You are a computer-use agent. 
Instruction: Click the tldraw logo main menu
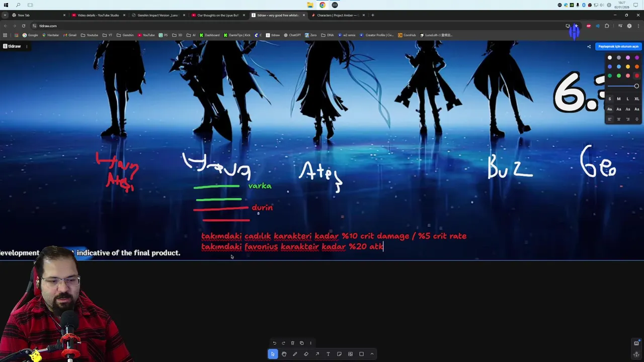pyautogui.click(x=12, y=46)
